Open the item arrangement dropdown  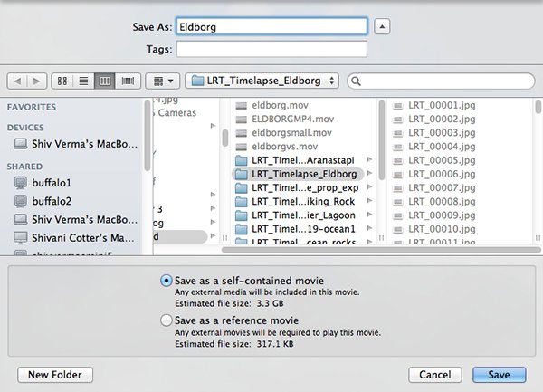tap(164, 81)
